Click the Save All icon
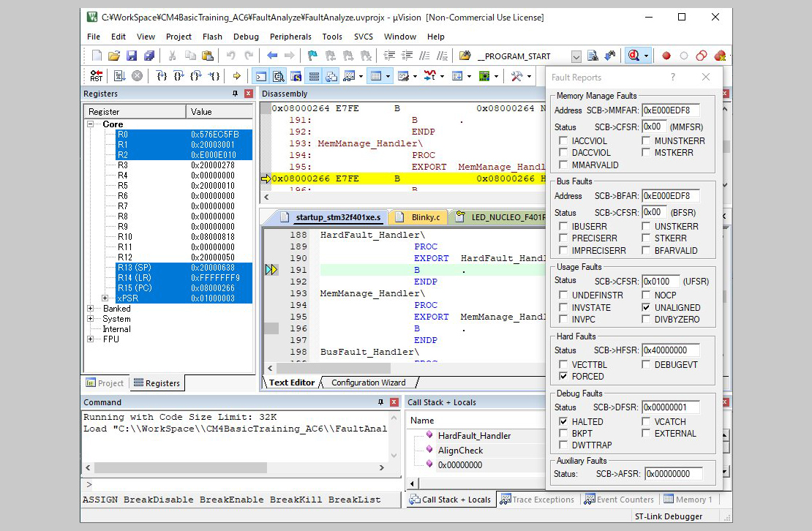This screenshot has width=812, height=531. coord(149,56)
